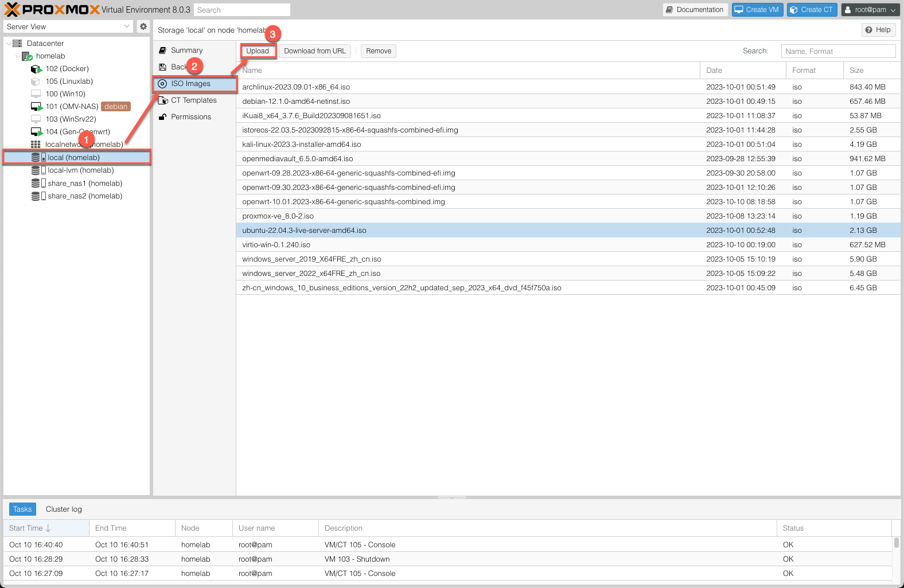Collapse the homelab tree node
Screen dimensions: 904x588
[18, 56]
